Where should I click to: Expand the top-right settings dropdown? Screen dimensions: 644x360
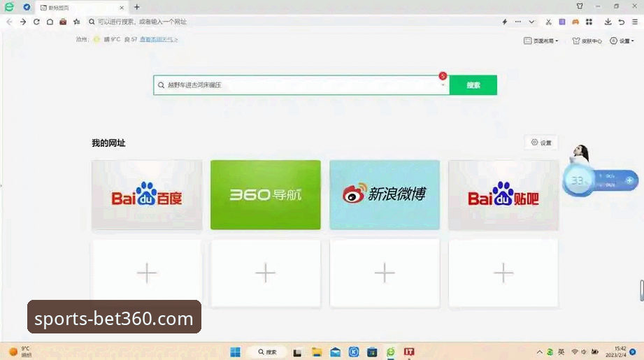(622, 41)
